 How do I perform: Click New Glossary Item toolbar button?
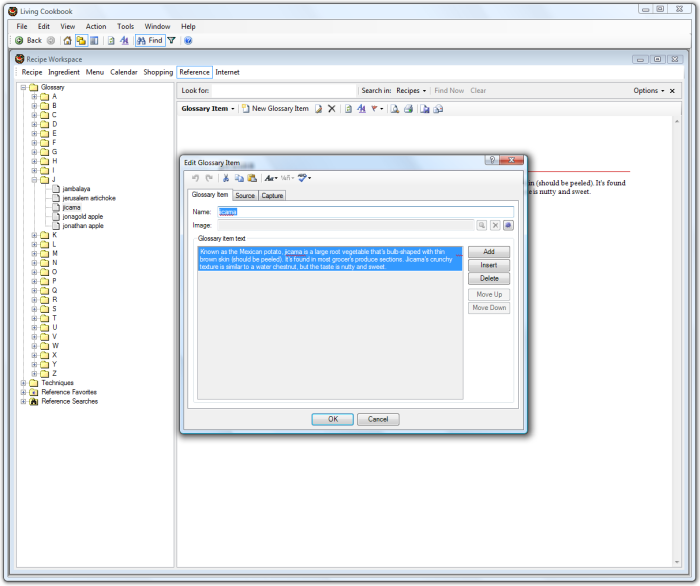(x=275, y=108)
